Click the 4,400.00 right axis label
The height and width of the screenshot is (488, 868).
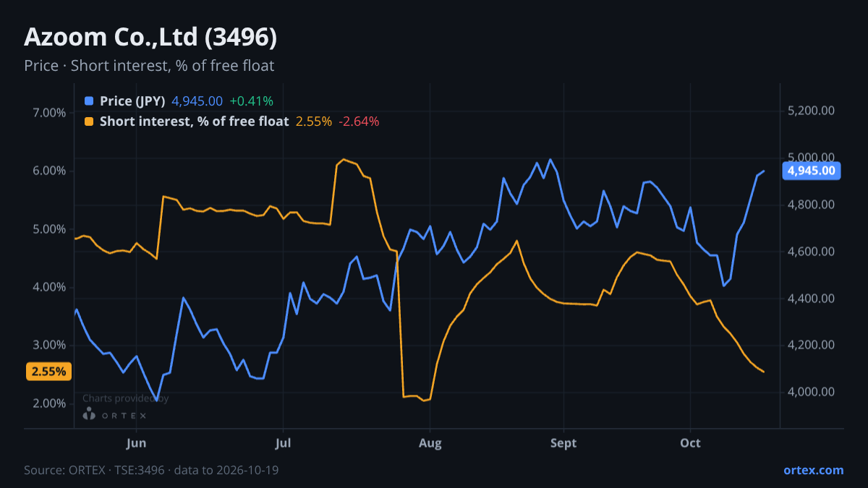(x=811, y=298)
